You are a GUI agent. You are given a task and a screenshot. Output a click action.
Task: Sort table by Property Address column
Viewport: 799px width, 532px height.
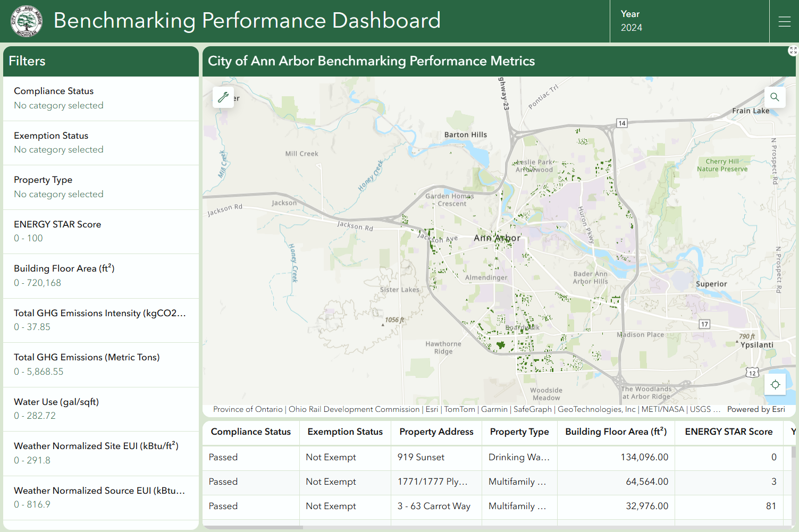coord(436,432)
